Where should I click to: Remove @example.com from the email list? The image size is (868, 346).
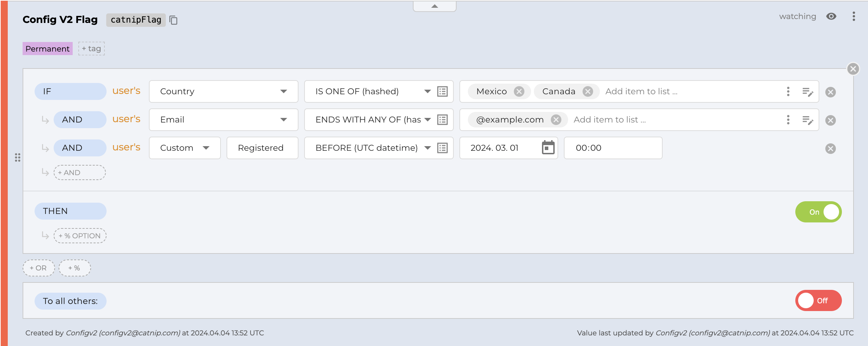tap(556, 120)
